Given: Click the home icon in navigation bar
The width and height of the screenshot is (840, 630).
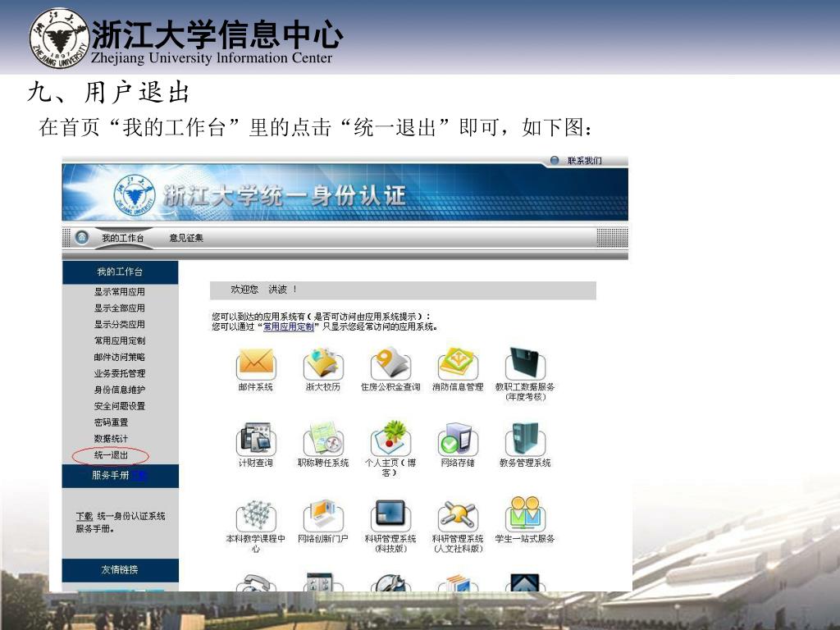Looking at the screenshot, I should [82, 237].
